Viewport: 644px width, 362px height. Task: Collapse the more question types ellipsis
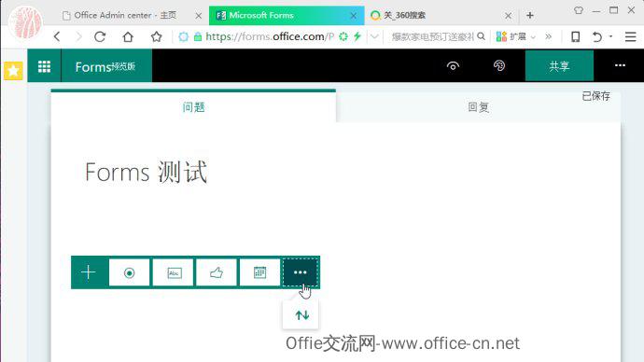pos(301,272)
